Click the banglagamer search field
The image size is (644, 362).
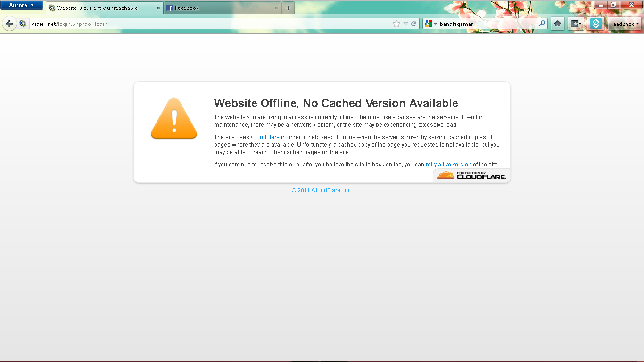(488, 24)
